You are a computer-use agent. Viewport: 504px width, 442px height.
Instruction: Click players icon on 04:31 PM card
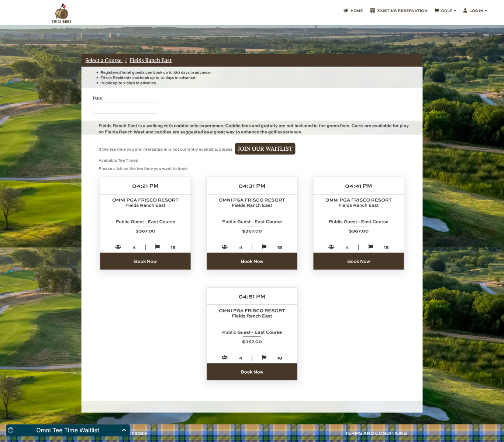tap(225, 247)
